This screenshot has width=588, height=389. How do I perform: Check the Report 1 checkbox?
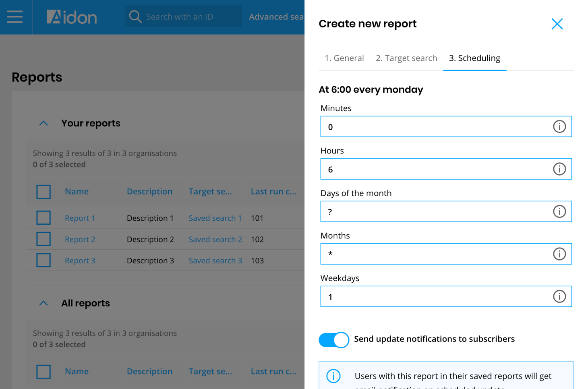click(43, 218)
